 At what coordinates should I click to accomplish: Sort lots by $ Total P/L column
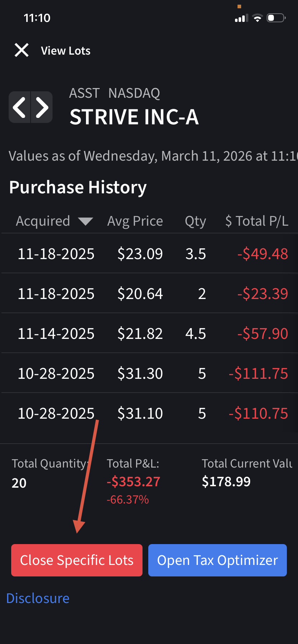257,221
